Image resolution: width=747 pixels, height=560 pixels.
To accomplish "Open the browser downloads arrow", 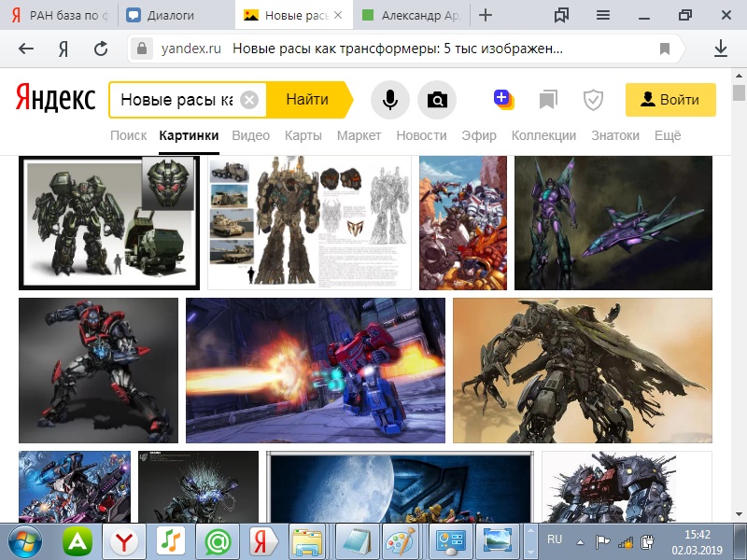I will tap(721, 49).
